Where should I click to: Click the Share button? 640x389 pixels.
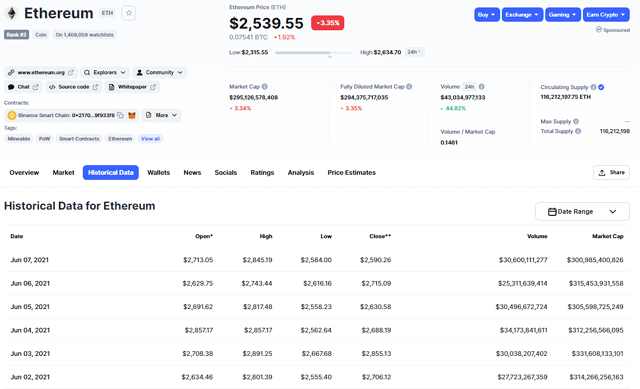pyautogui.click(x=611, y=173)
